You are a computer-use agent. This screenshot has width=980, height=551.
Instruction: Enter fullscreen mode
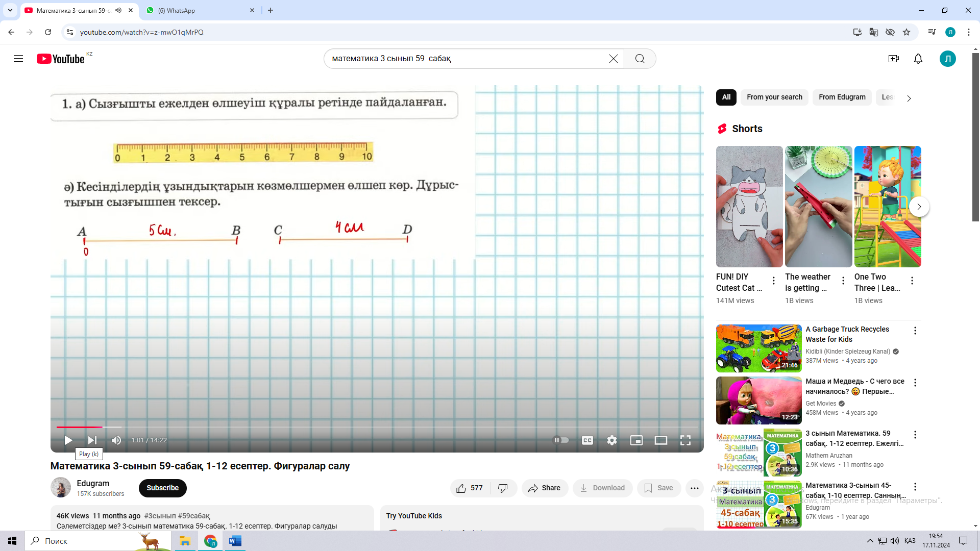tap(685, 440)
